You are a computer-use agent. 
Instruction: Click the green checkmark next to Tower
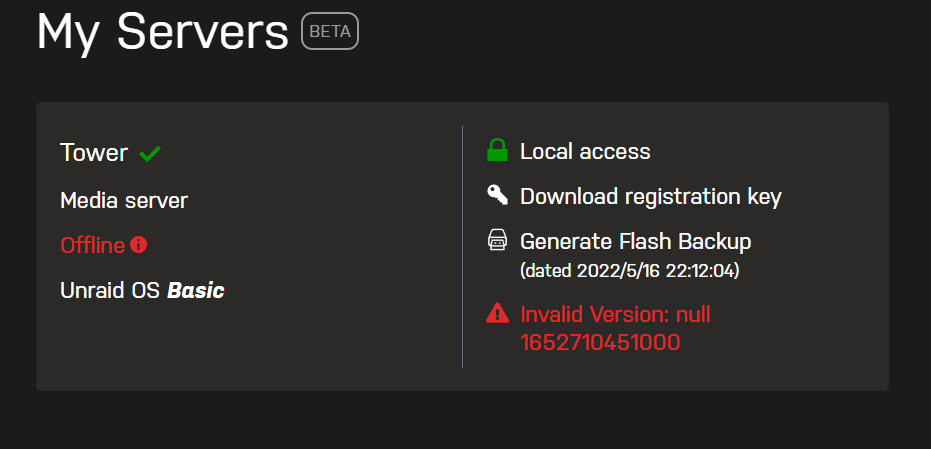pyautogui.click(x=150, y=154)
